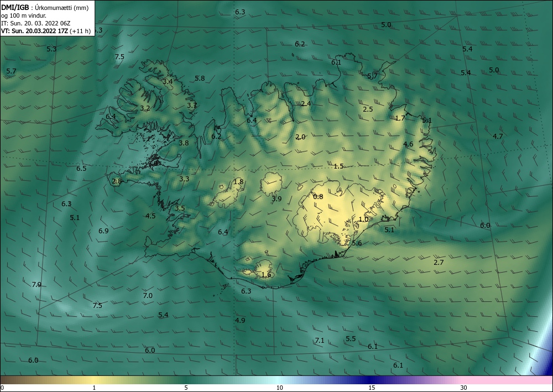Viewport: 553px width, 392px height.
Task: Click the map value "3.2"
Action: [x=145, y=108]
